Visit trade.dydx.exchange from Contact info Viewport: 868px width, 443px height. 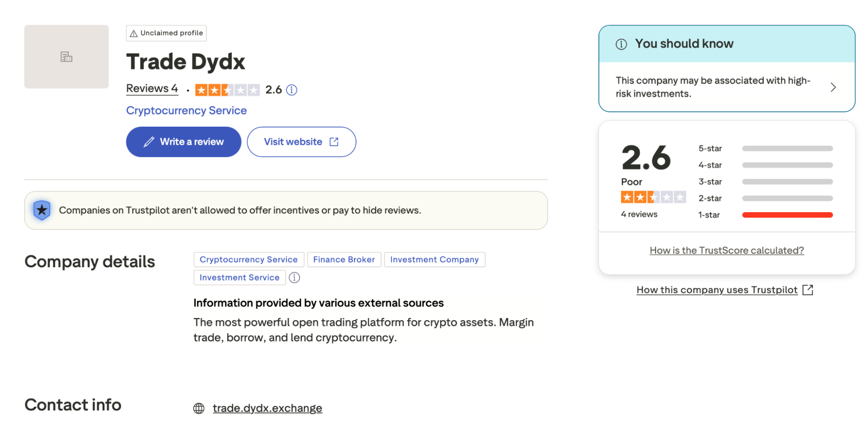[x=267, y=408]
